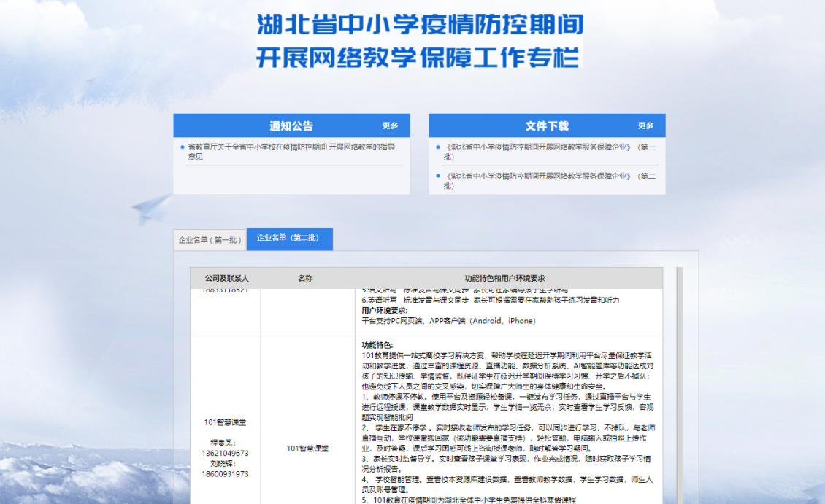Screen dimensions: 825x504
Task: Switch to the 企业名单（第一批） tab
Action: (x=210, y=239)
